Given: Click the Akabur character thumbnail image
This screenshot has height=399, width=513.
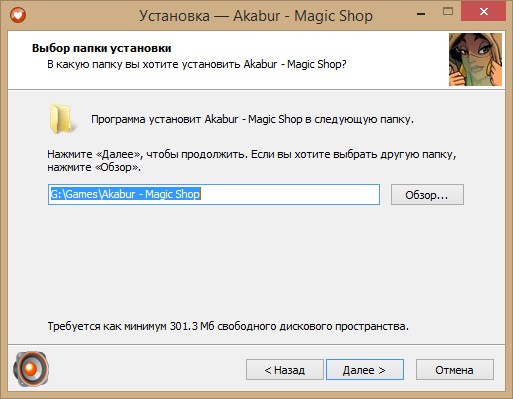Looking at the screenshot, I should (x=475, y=59).
